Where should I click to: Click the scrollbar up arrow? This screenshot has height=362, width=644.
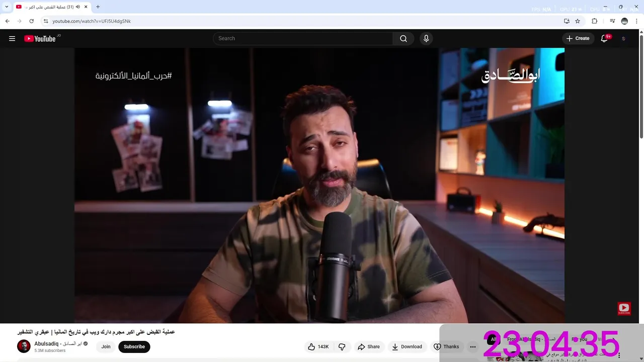[x=641, y=33]
